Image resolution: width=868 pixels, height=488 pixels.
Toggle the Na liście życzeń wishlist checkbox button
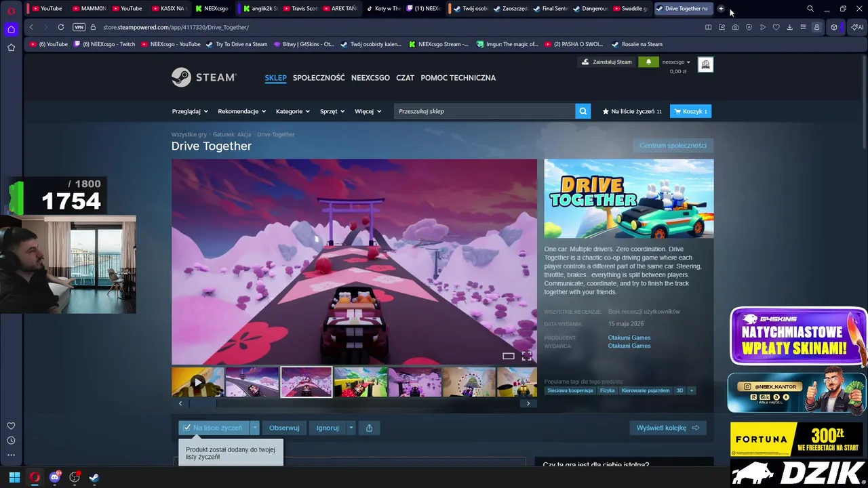click(214, 428)
